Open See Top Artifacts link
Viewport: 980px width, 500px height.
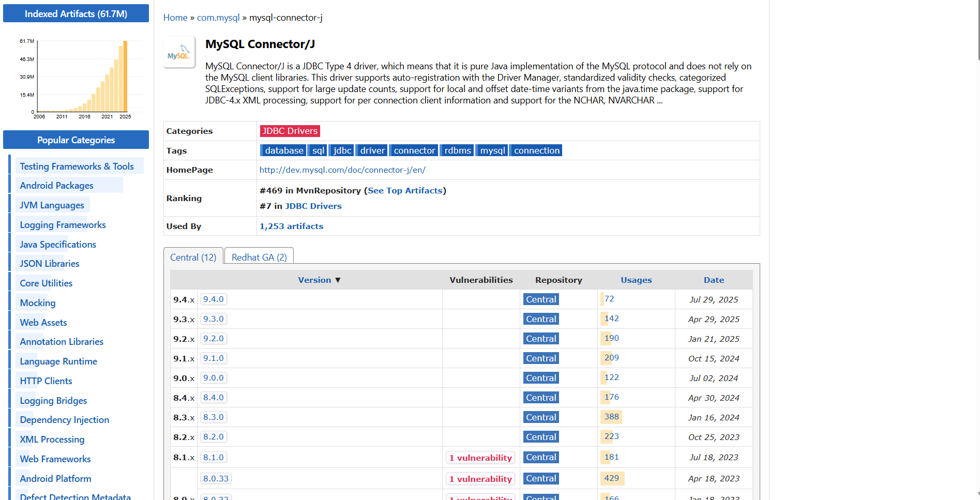[405, 190]
